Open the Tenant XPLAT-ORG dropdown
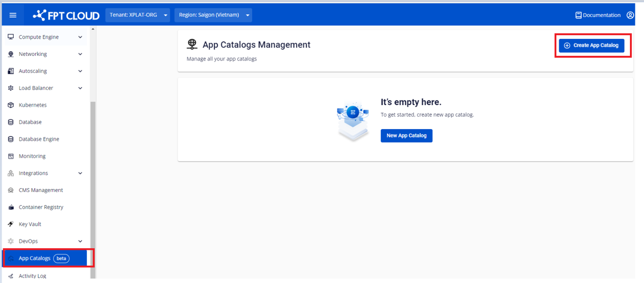Image resolution: width=644 pixels, height=283 pixels. 137,15
